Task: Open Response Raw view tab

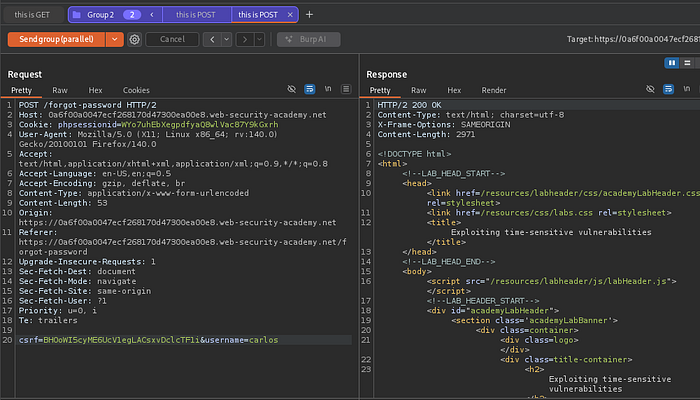Action: tap(419, 90)
